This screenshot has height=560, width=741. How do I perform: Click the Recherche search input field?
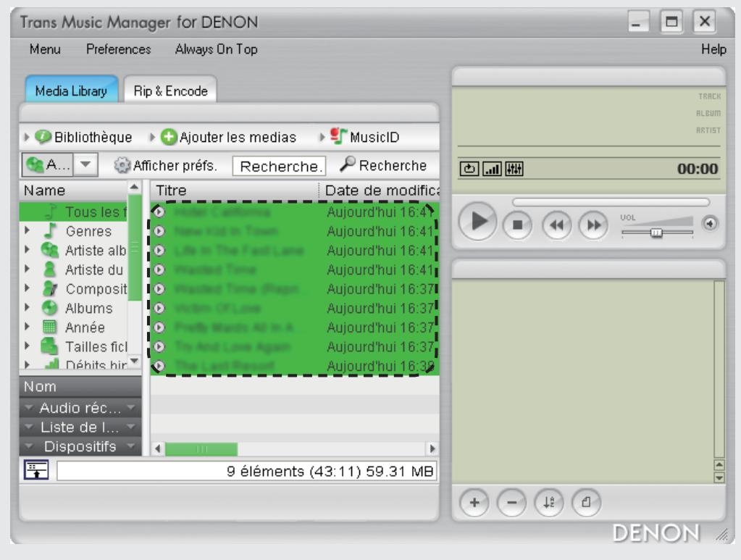click(279, 167)
